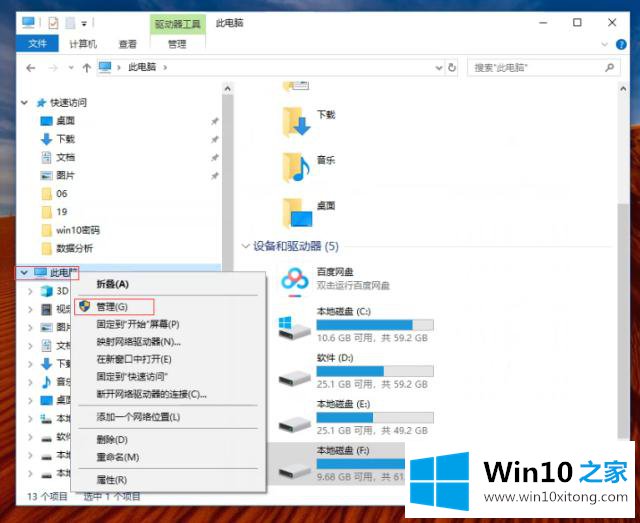
Task: Click the music note icon in tree
Action: tap(47, 382)
